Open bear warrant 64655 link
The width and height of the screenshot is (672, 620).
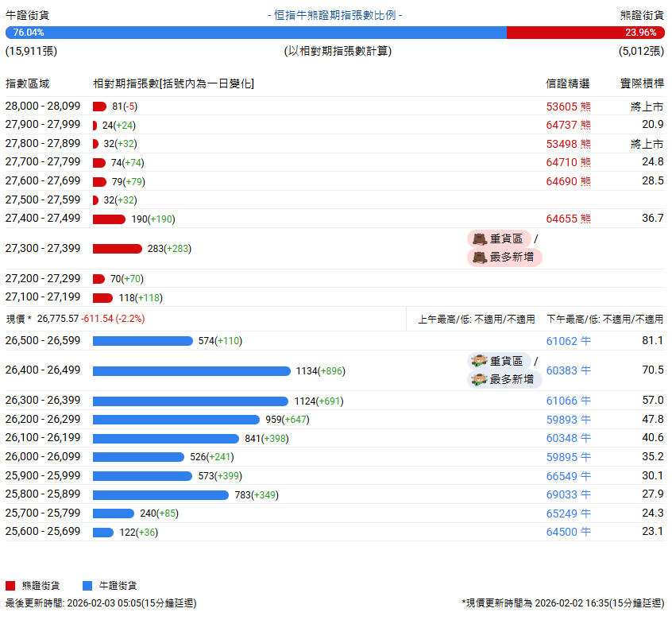(568, 219)
